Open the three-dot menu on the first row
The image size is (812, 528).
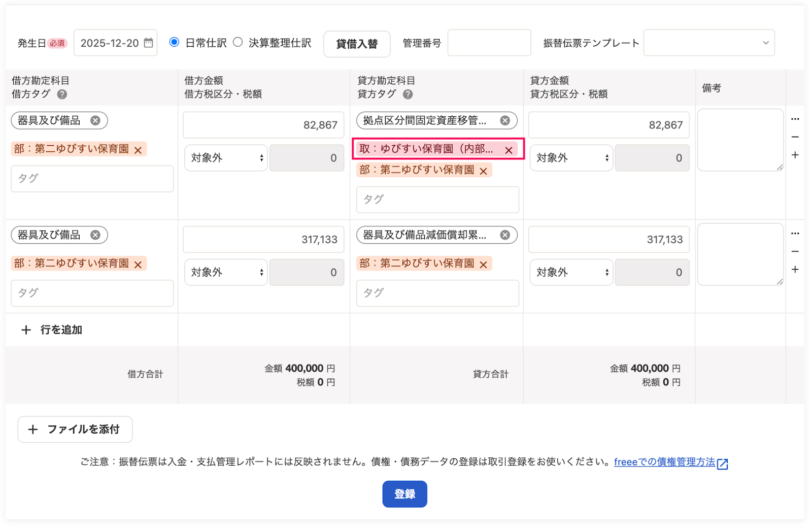click(x=795, y=118)
